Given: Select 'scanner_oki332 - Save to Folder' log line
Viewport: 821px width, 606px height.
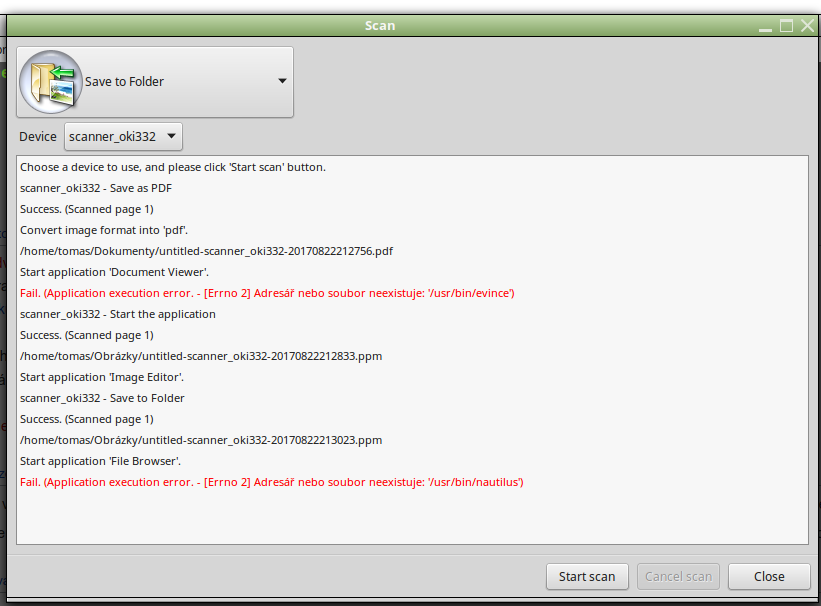Looking at the screenshot, I should 102,398.
